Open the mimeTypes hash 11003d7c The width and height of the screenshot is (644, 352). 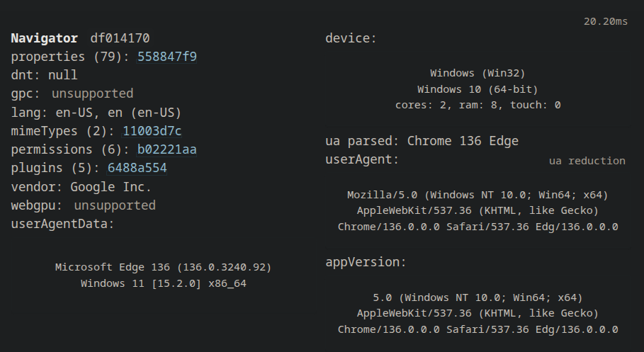[x=152, y=131]
